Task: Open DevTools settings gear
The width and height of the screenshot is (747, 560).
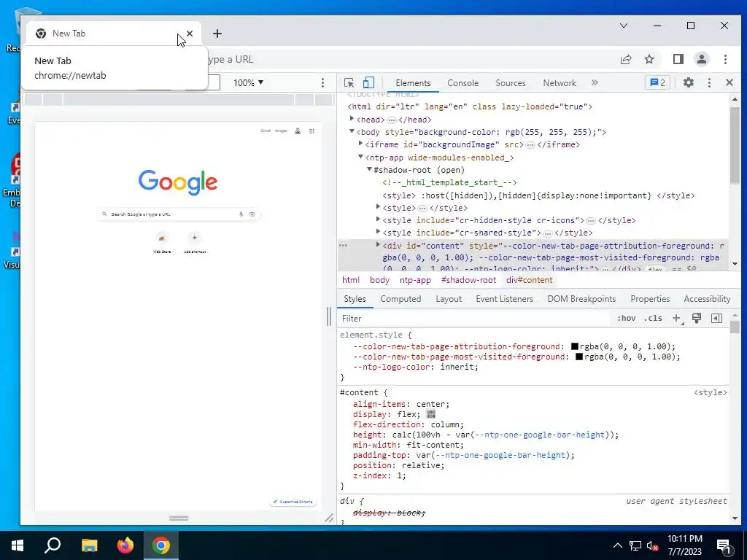Action: [689, 82]
